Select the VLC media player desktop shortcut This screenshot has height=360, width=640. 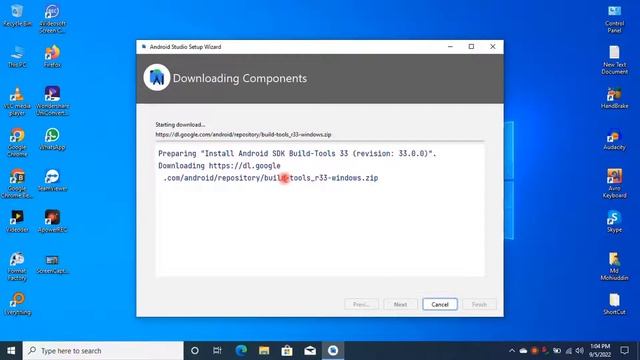pos(17,102)
